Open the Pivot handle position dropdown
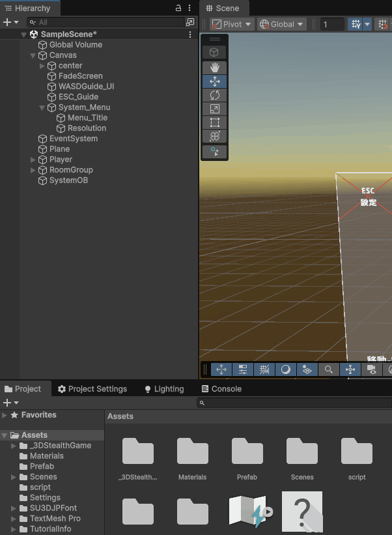This screenshot has width=392, height=535. tap(232, 24)
